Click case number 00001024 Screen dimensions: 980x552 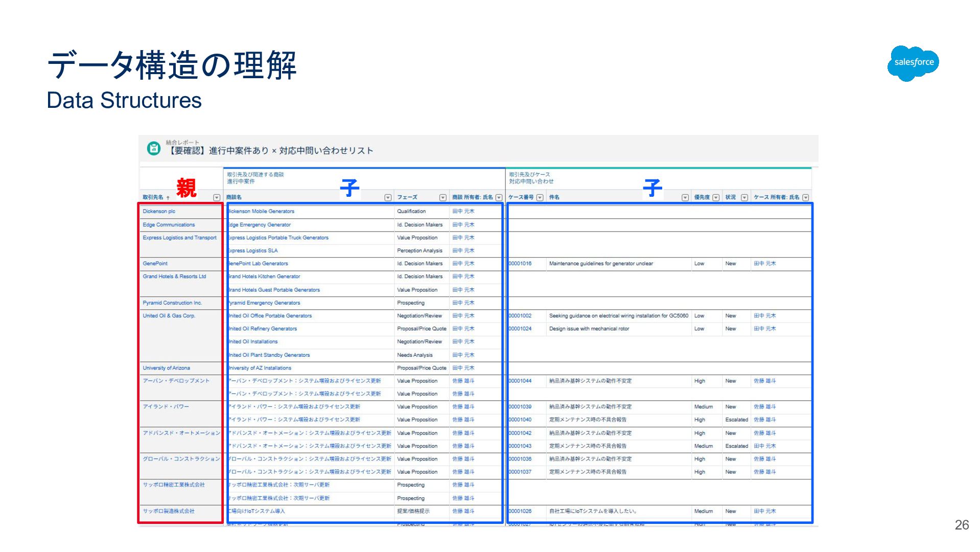(x=520, y=329)
